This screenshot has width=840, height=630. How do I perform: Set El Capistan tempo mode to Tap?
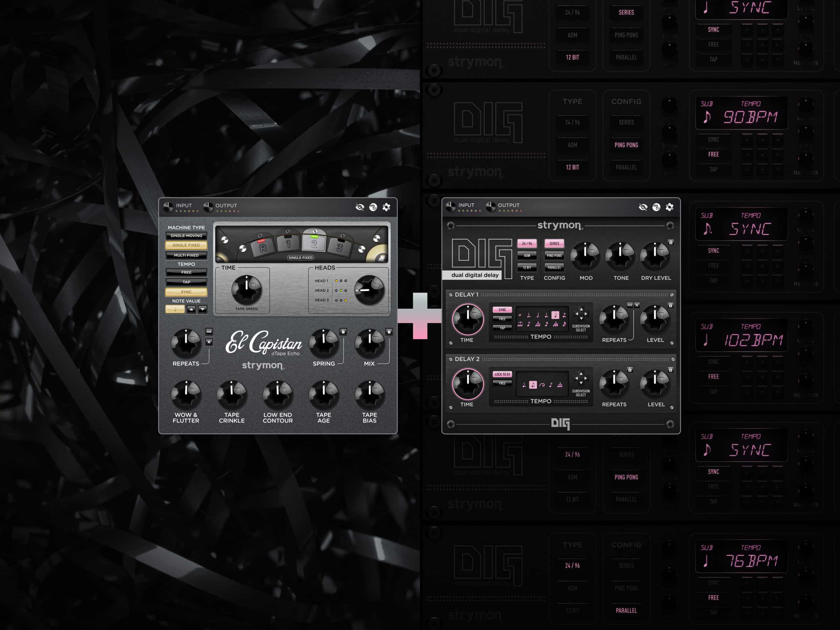pos(186,282)
